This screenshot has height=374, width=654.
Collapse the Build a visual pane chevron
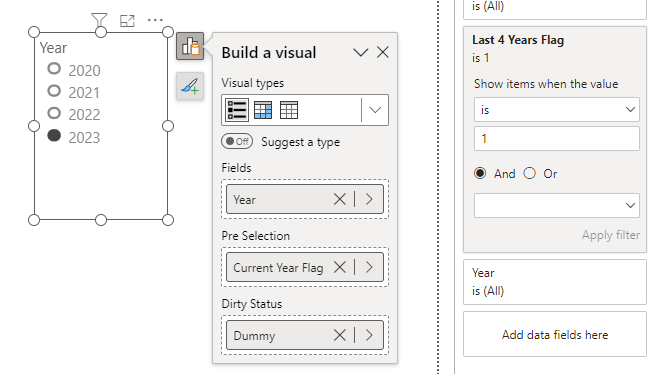tap(360, 53)
